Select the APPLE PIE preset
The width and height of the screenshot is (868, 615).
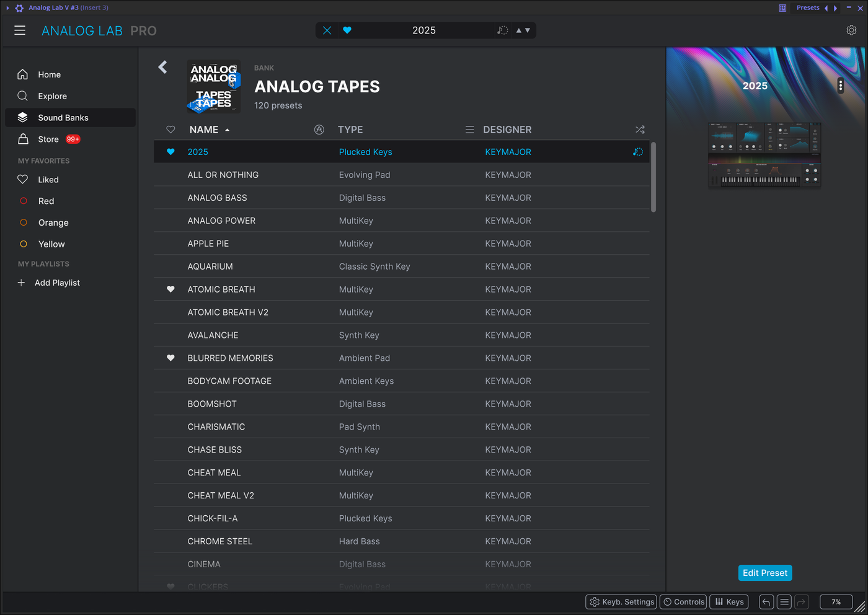point(402,244)
